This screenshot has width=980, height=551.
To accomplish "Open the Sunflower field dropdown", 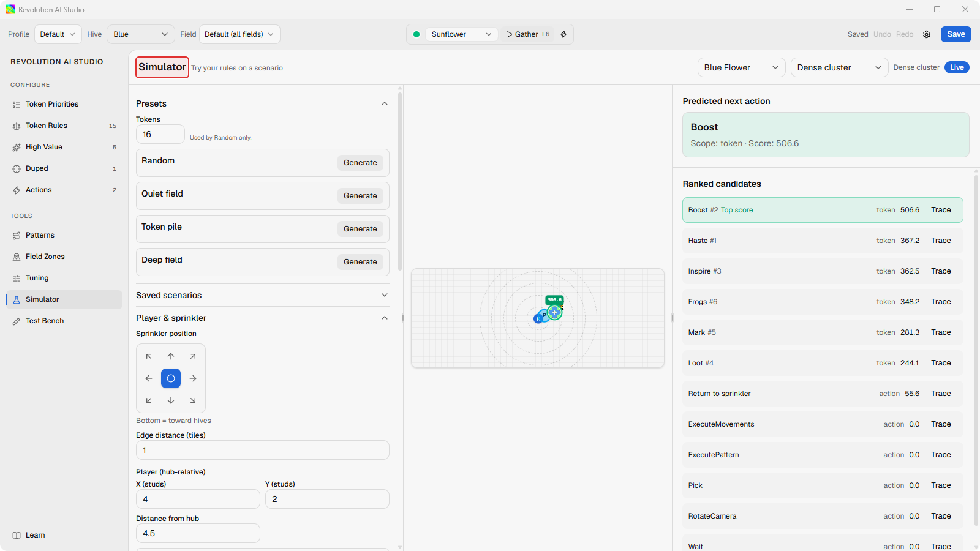I will pos(462,34).
